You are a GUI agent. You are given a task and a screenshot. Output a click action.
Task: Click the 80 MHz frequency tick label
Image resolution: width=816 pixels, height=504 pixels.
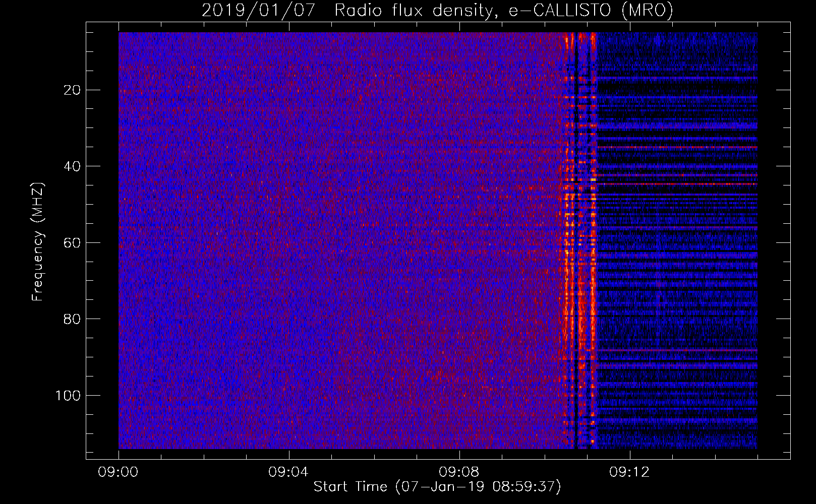pos(73,319)
